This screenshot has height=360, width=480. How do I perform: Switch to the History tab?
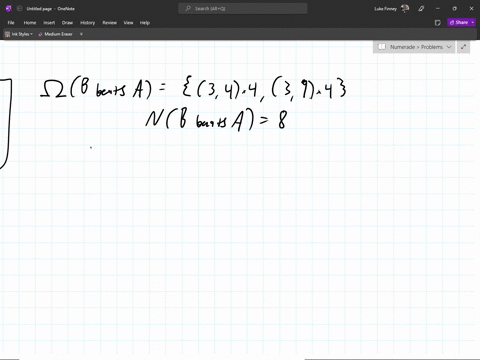click(x=88, y=23)
